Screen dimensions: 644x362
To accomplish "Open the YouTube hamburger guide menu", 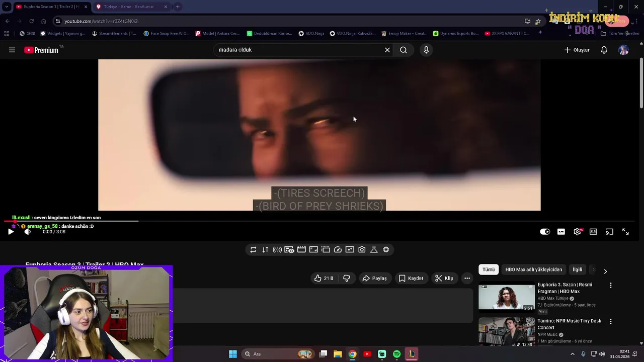I will 12,50.
